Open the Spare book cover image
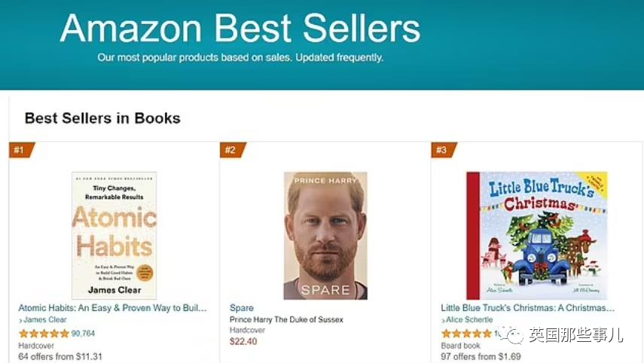Image resolution: width=644 pixels, height=363 pixels. click(325, 235)
